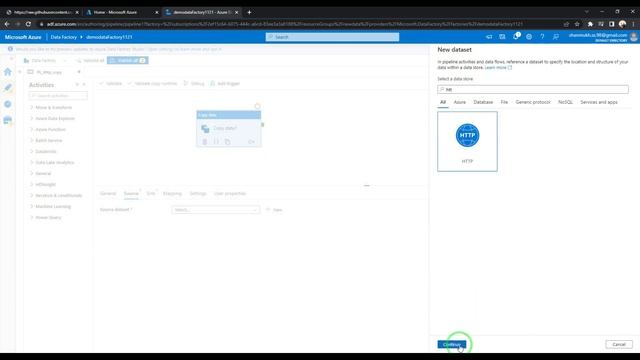Click the browser back arrow
Image resolution: width=640 pixels, height=360 pixels.
7,24
